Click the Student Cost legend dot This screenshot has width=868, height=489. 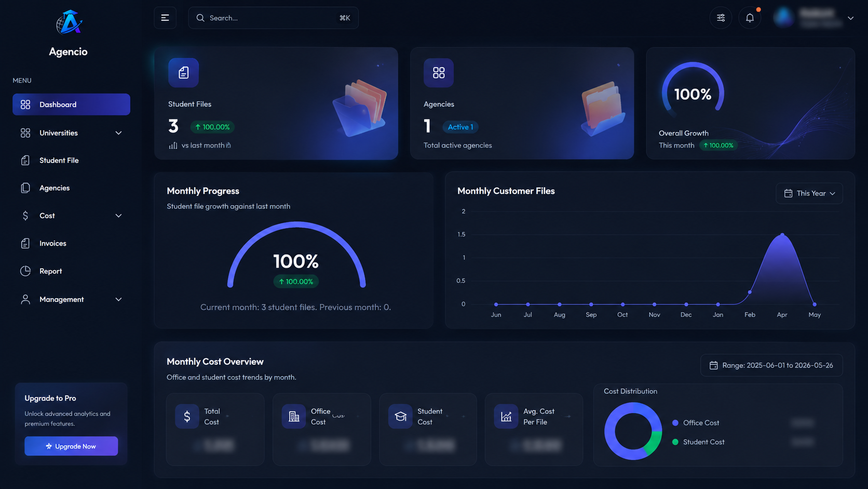point(675,442)
